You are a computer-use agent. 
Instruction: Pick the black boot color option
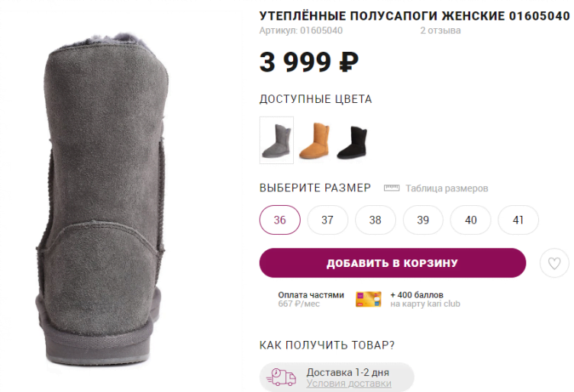[353, 140]
